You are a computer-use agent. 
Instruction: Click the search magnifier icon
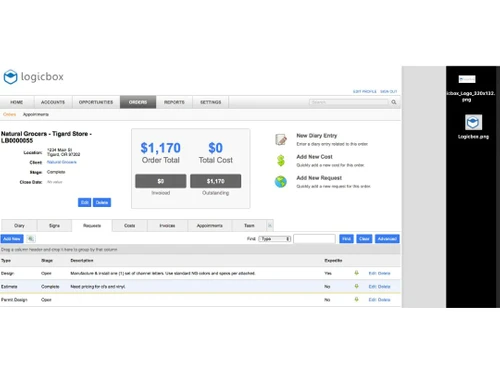point(394,102)
